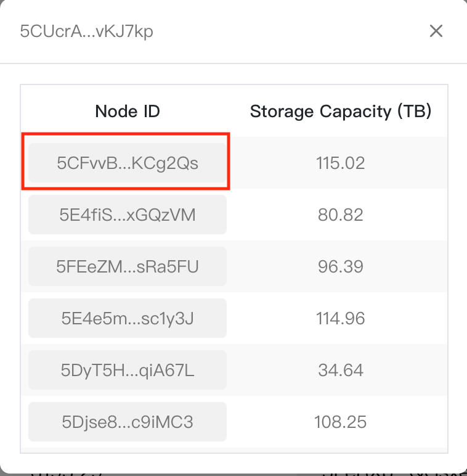Click the 5FEeZM...sRa5FU node entry
Image resolution: width=467 pixels, height=476 pixels.
point(128,267)
